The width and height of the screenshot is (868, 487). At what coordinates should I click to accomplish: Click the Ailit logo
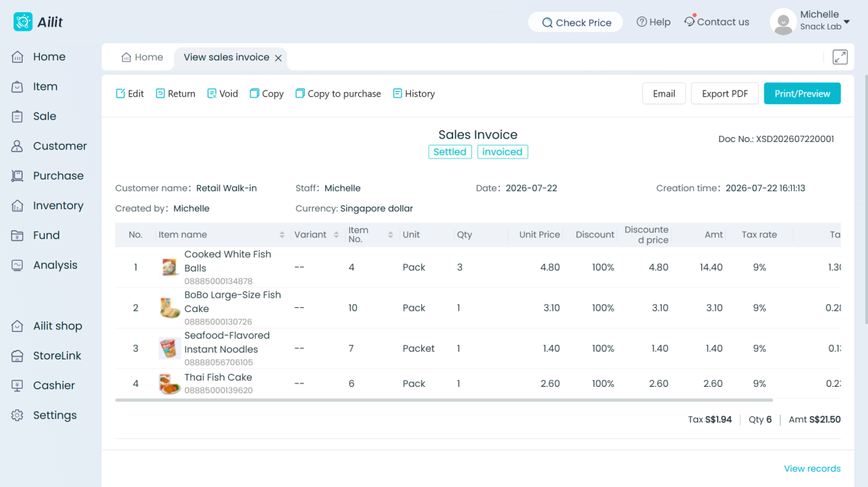[38, 22]
